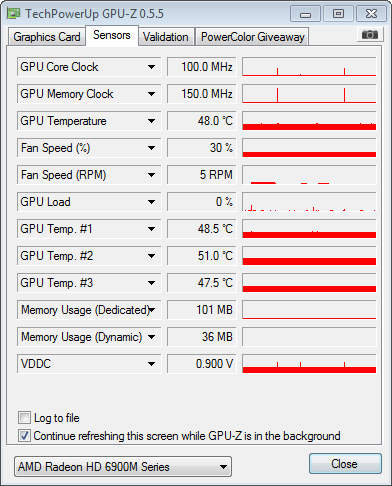Switch to the Graphics Card tab
This screenshot has height=486, width=392.
[x=47, y=37]
